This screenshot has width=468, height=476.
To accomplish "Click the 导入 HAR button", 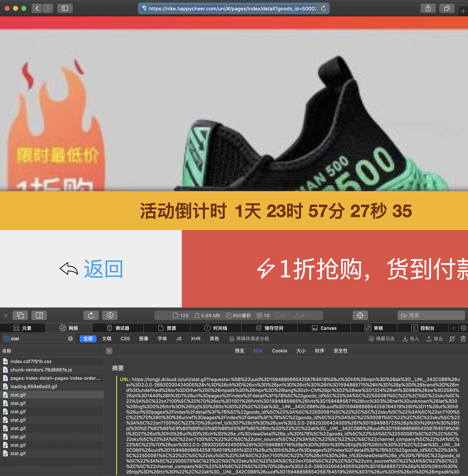I will [411, 339].
